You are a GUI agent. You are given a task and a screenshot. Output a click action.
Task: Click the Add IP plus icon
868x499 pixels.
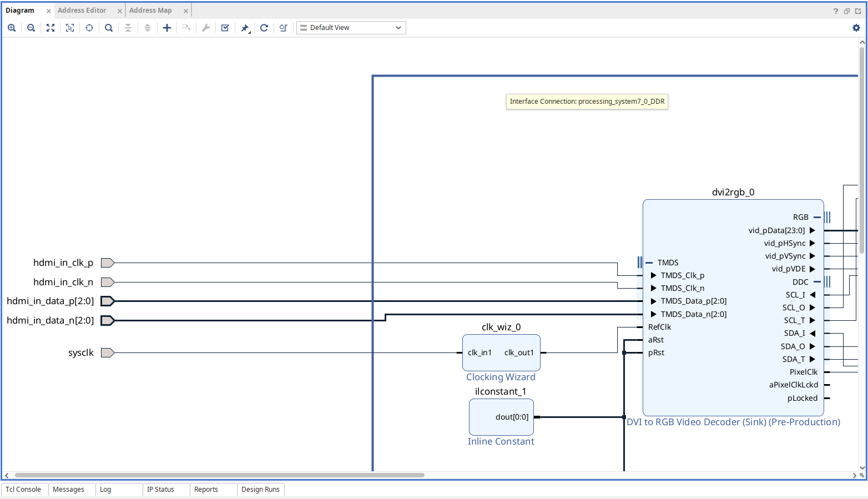click(x=167, y=28)
